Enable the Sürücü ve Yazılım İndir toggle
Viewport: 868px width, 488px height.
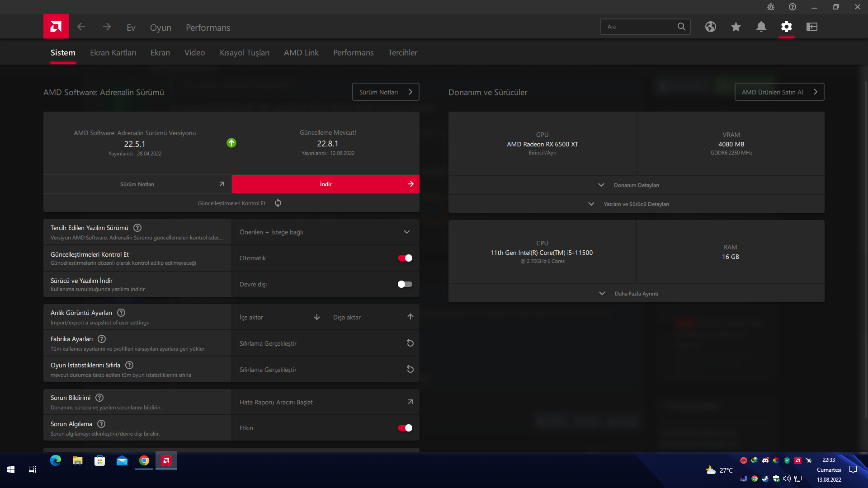[x=405, y=284]
